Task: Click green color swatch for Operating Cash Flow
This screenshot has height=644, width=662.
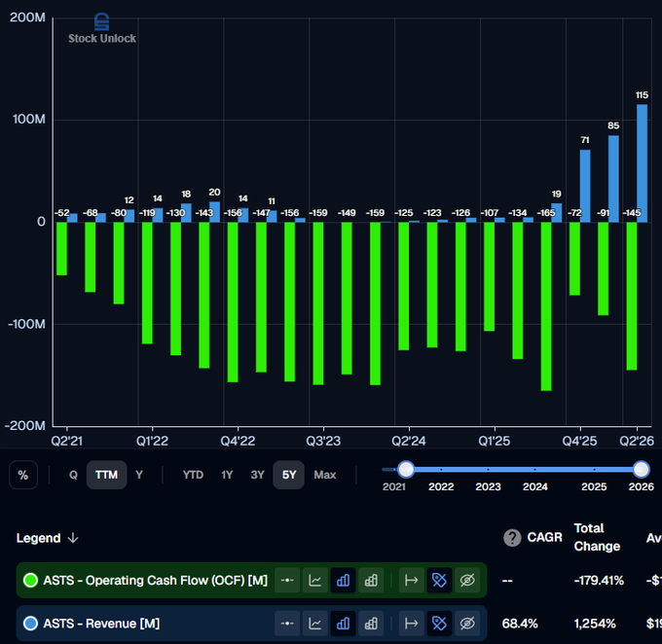Action: [x=30, y=580]
